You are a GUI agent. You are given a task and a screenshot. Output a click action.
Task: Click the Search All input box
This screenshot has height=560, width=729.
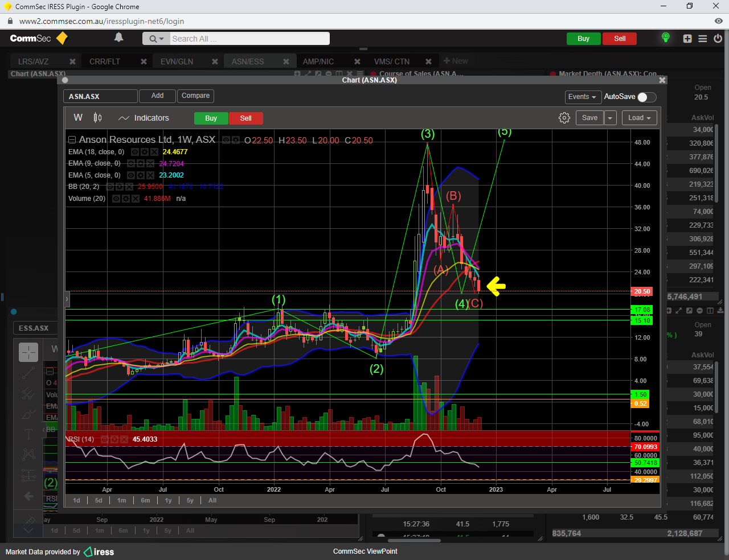pos(249,39)
